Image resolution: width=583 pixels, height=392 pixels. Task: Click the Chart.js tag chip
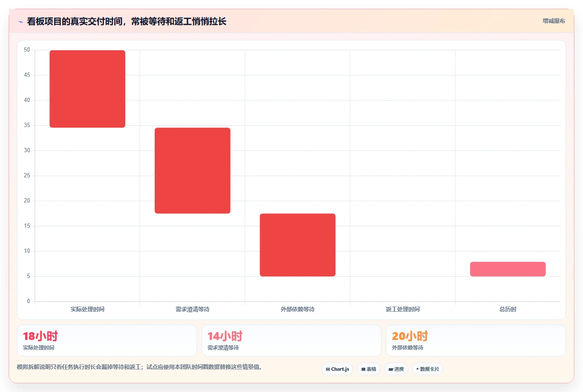tap(337, 369)
